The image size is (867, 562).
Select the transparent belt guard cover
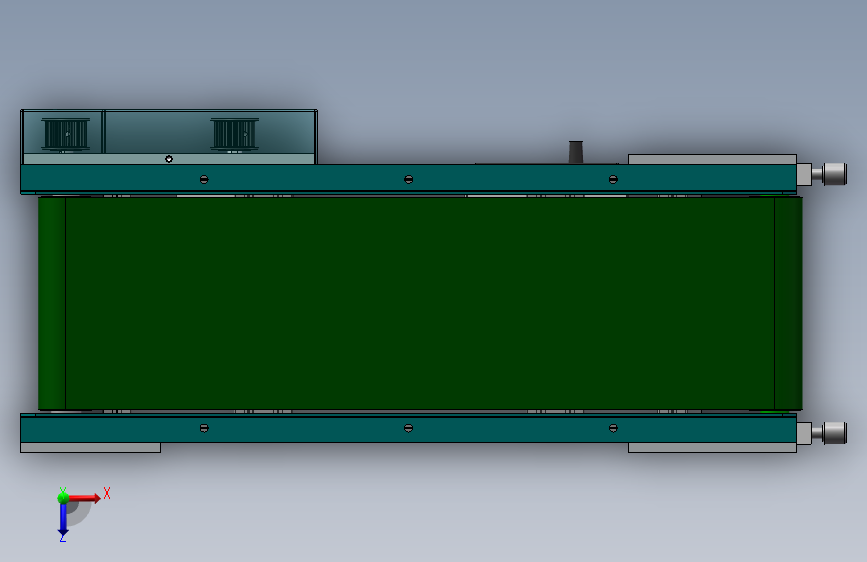pos(169,137)
